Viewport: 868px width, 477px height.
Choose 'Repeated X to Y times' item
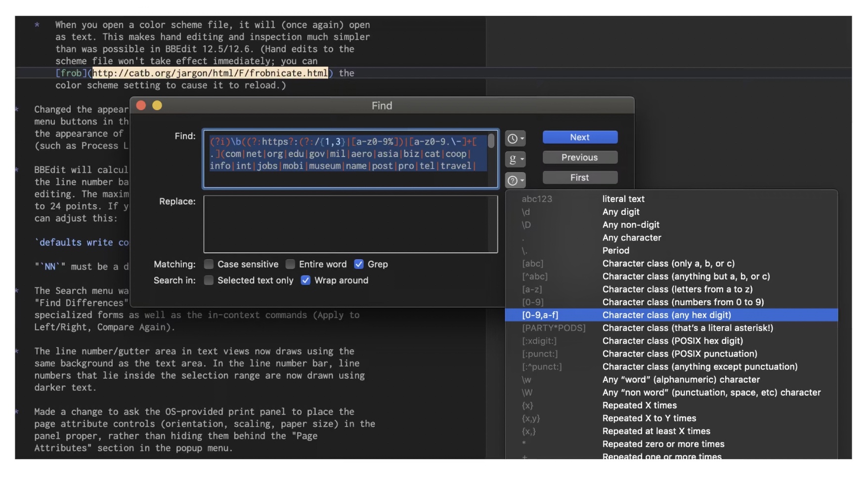671,418
